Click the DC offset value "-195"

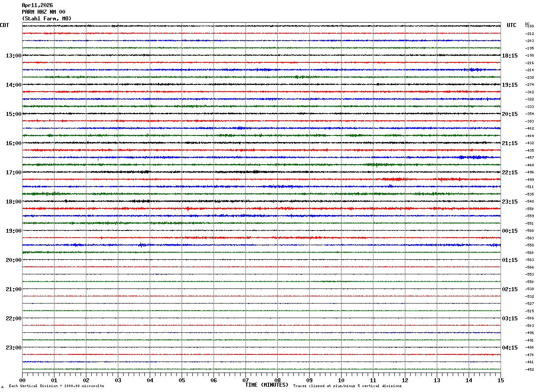[x=529, y=48]
